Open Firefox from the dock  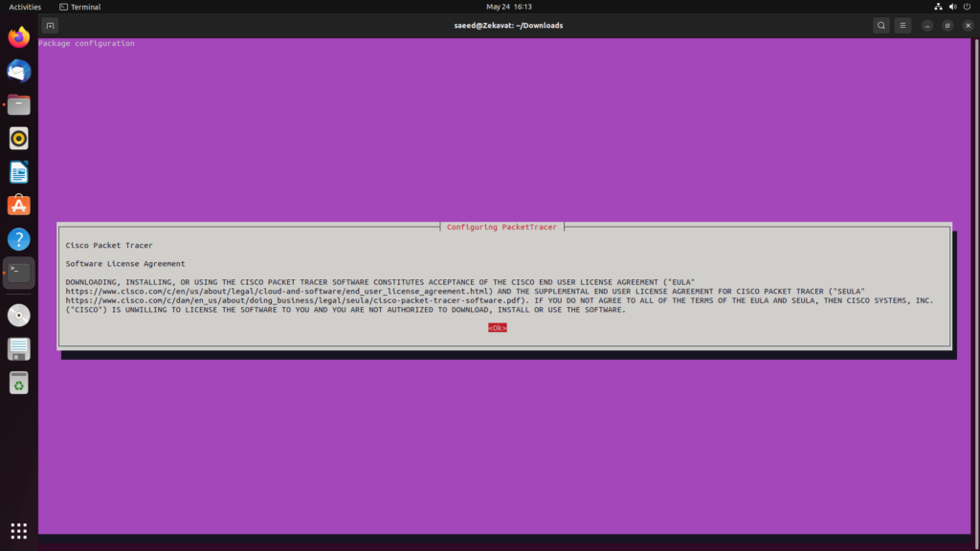coord(19,37)
